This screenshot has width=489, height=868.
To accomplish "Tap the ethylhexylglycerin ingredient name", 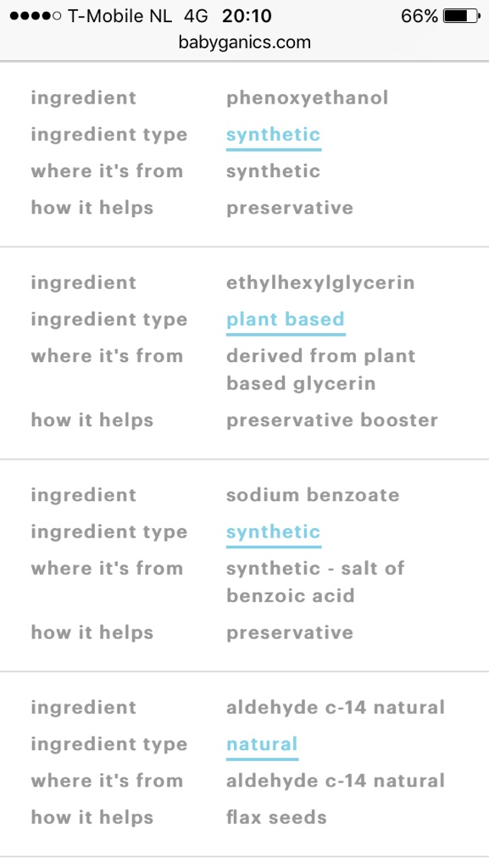I will click(x=320, y=283).
